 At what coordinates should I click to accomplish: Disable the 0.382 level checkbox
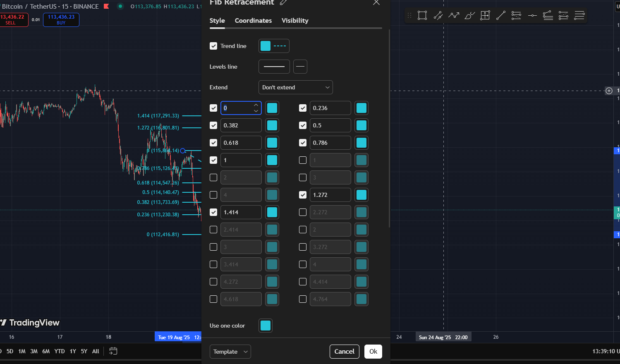[213, 125]
